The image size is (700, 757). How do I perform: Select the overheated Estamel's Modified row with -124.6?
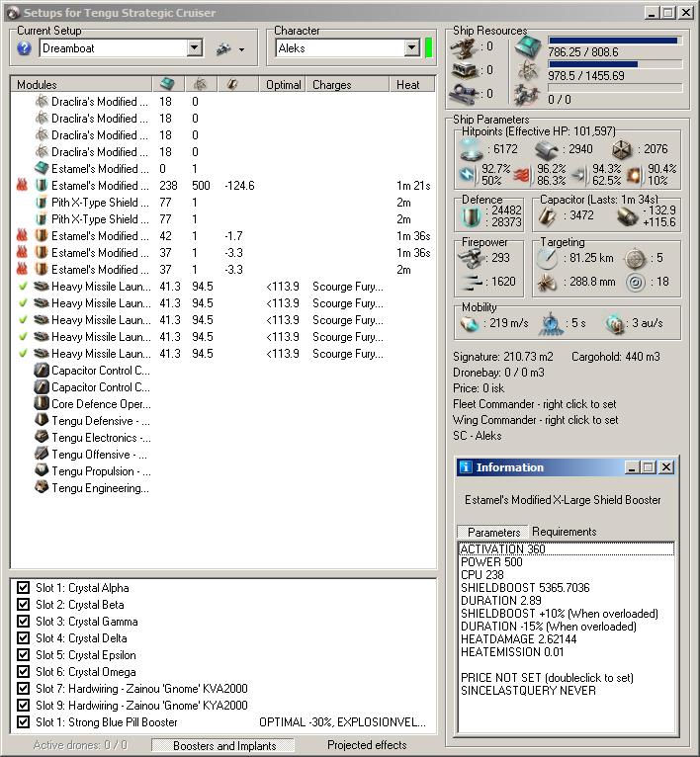(222, 186)
